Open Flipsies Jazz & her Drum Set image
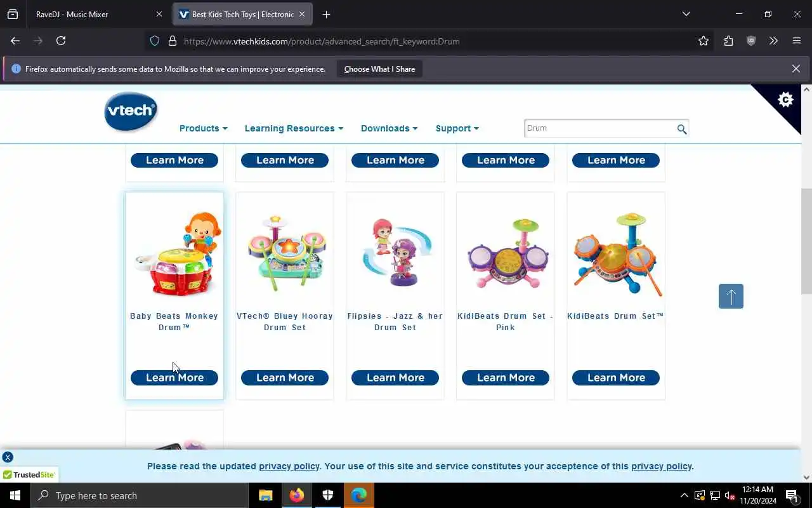This screenshot has width=812, height=508. click(397, 253)
